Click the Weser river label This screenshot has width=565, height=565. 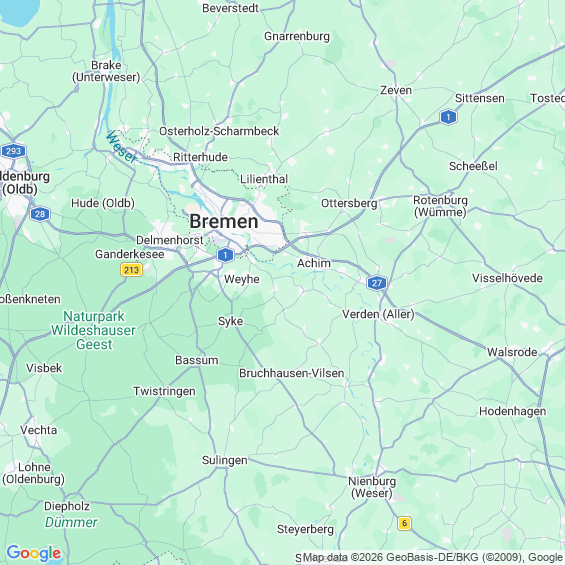click(122, 147)
